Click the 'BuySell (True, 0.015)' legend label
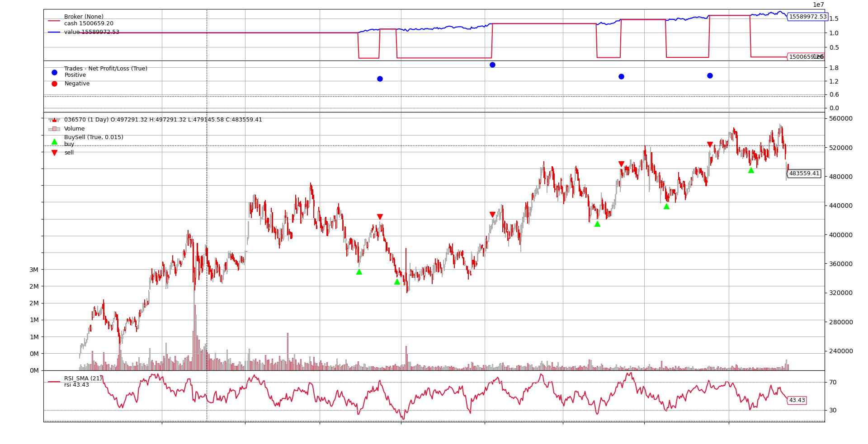868x444 pixels. (94, 137)
